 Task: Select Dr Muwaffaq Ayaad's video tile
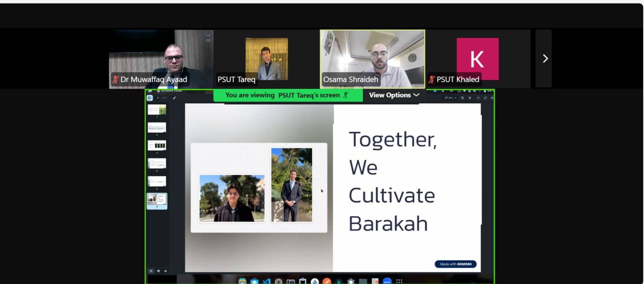161,59
